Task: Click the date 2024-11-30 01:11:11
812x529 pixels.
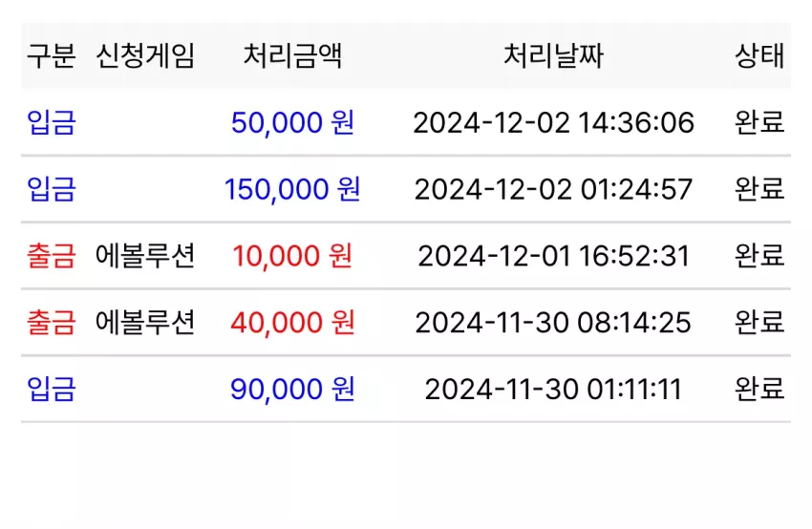Action: pyautogui.click(x=553, y=389)
